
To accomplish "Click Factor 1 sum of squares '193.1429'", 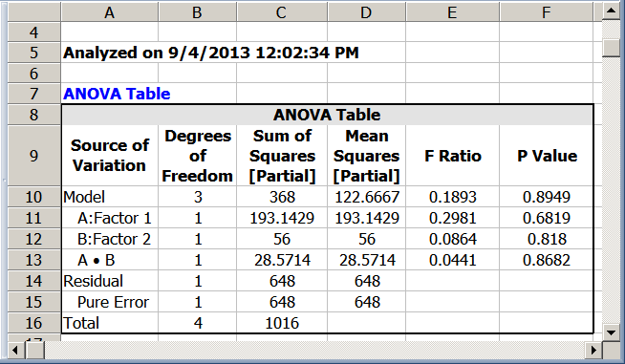I will pos(282,218).
